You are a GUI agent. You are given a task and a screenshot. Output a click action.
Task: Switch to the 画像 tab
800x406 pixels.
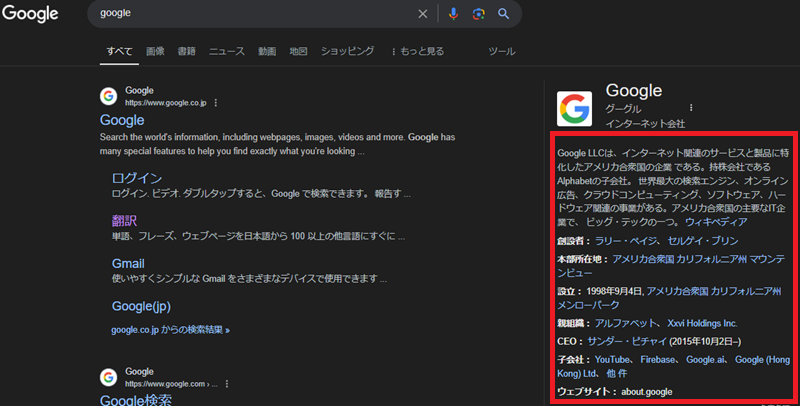[x=155, y=51]
